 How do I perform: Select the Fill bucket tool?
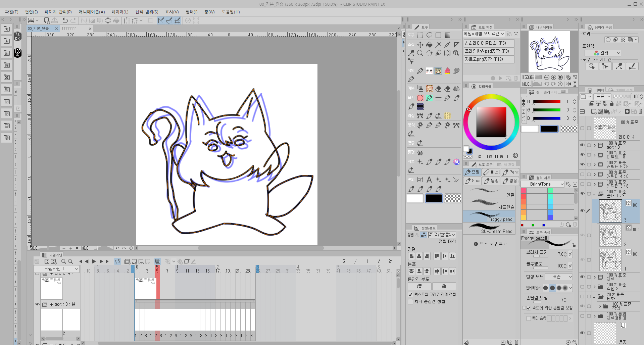(429, 44)
